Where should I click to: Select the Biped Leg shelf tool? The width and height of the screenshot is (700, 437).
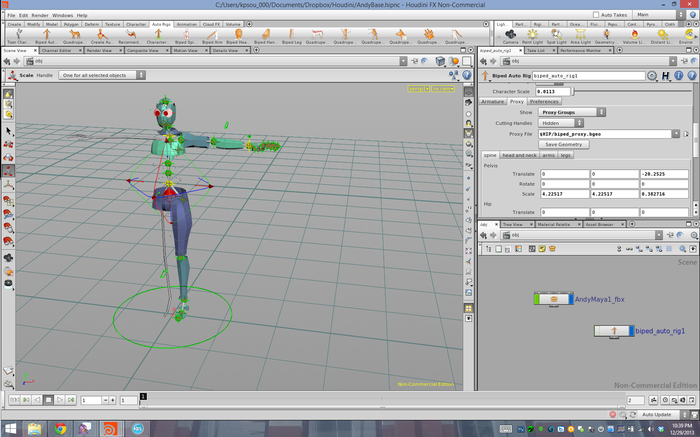292,36
